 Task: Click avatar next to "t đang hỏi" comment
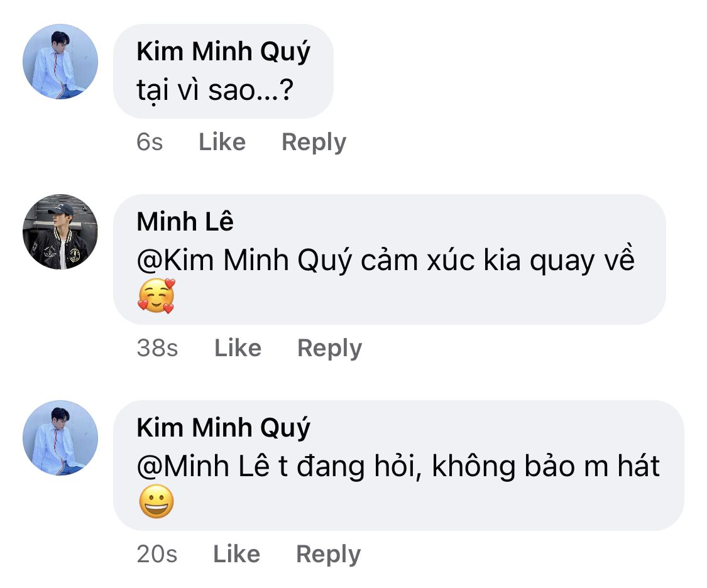click(60, 438)
